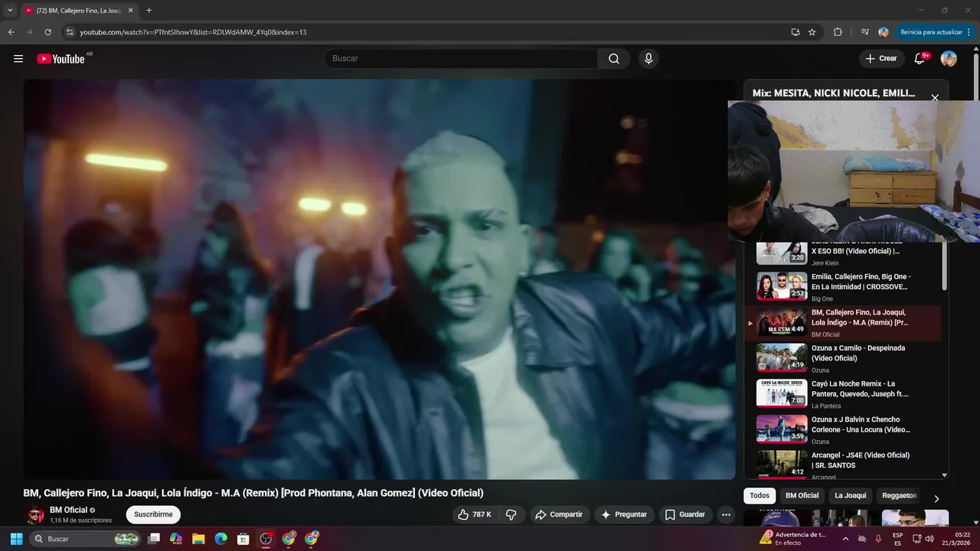Open the media controls icon in Chrome toolbar

pyautogui.click(x=865, y=32)
